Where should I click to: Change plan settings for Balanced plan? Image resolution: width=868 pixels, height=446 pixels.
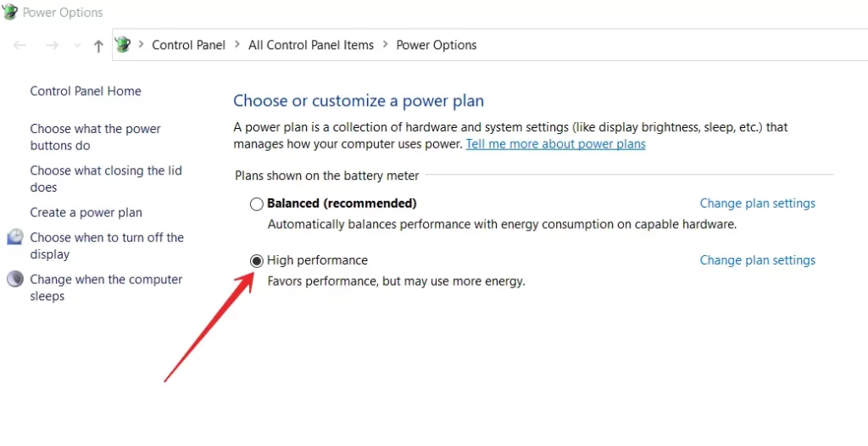(x=757, y=203)
